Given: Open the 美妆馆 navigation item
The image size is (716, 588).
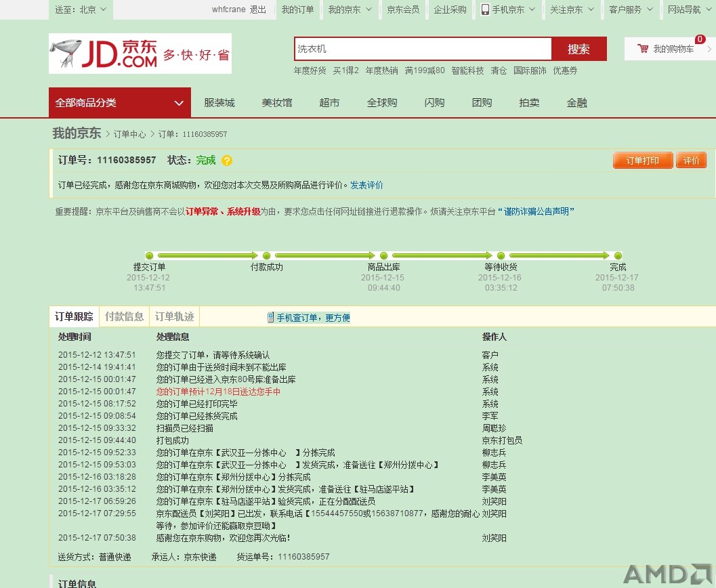Looking at the screenshot, I should pos(277,103).
